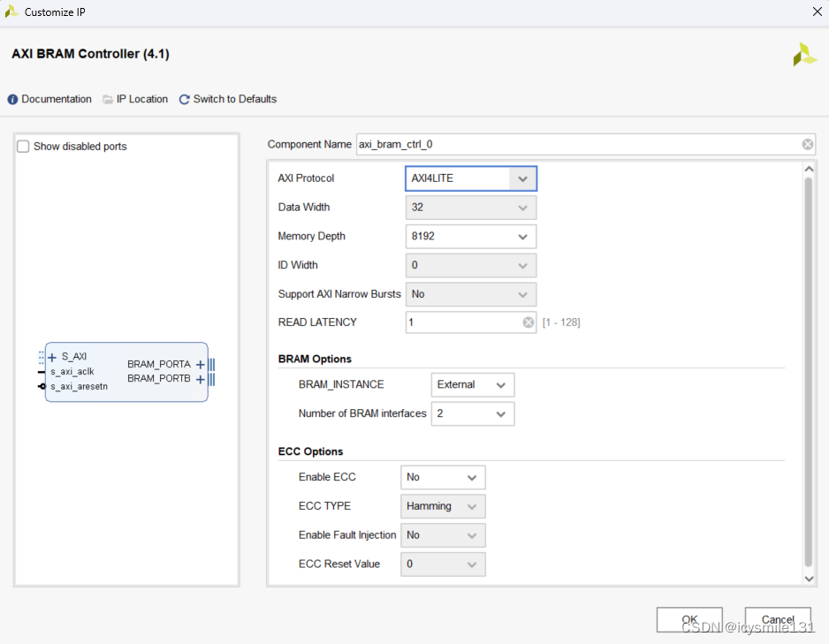Image resolution: width=829 pixels, height=644 pixels.
Task: Open the ECC Reset Value dropdown
Action: pyautogui.click(x=443, y=564)
